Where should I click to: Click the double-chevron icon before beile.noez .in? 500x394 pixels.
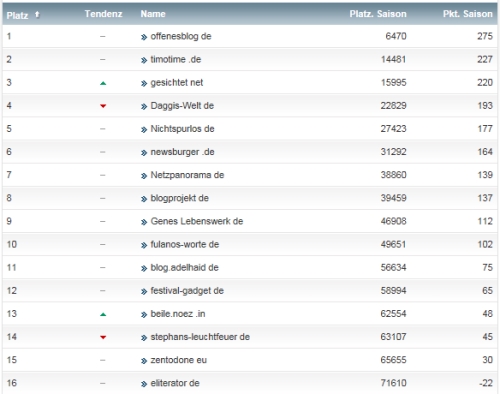144,315
